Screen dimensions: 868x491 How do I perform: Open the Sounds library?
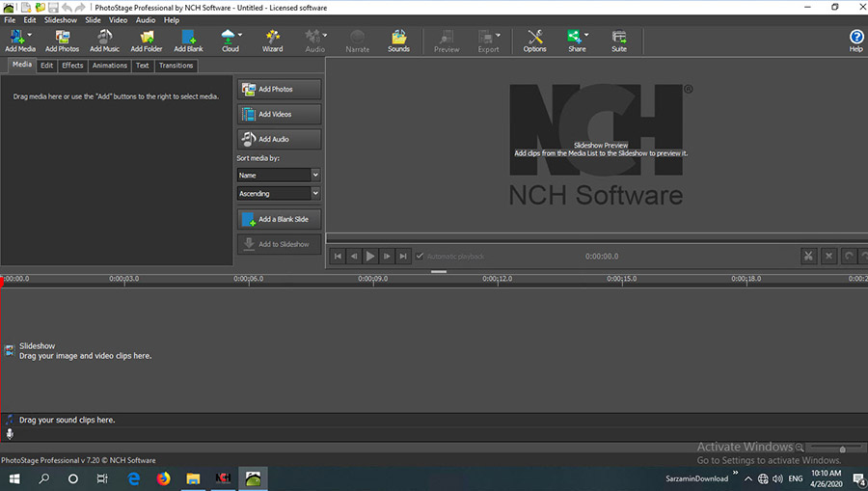[398, 41]
